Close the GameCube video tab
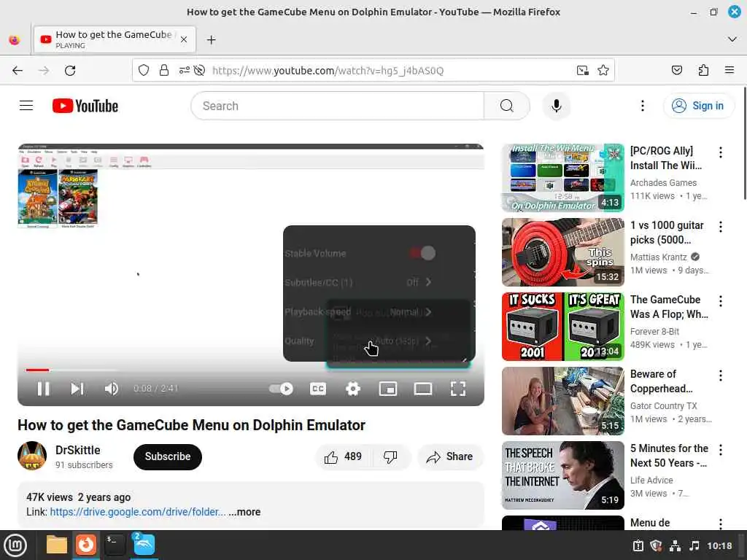Image resolution: width=747 pixels, height=560 pixels. [184, 40]
